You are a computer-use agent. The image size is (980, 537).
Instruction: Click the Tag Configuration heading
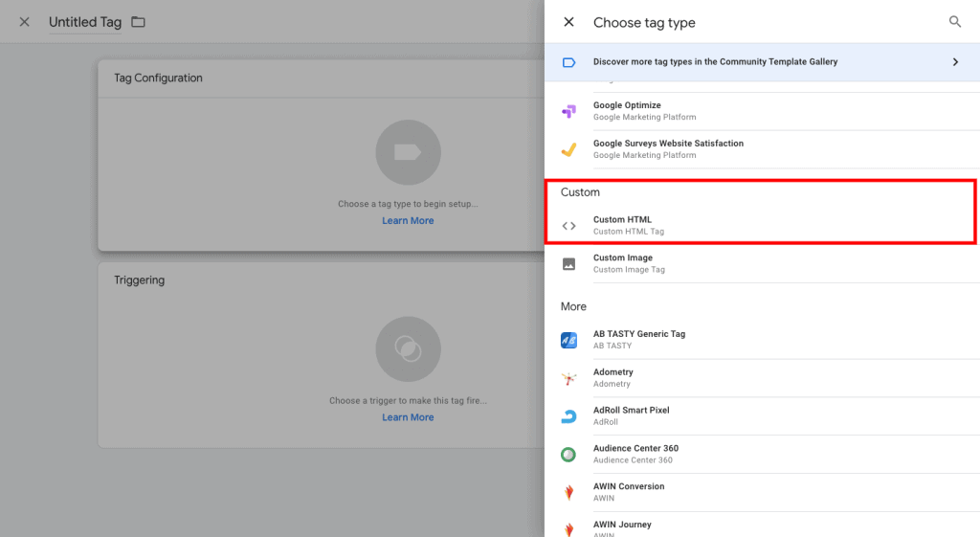click(158, 78)
